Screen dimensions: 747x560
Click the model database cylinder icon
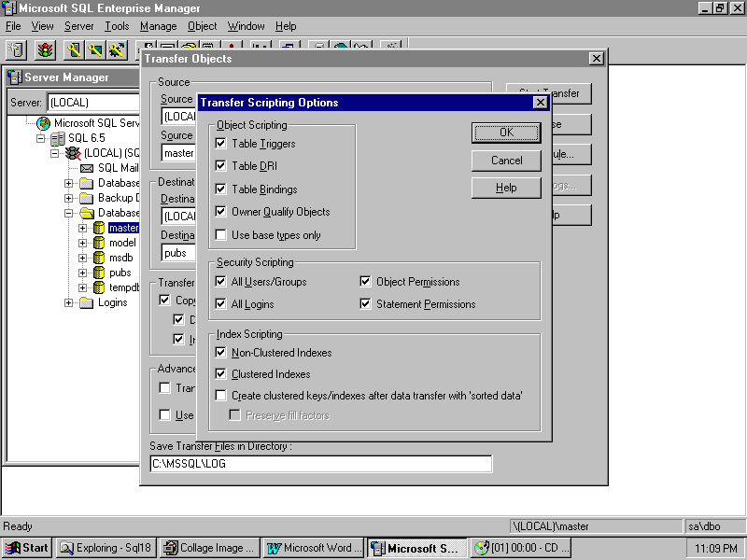pos(99,243)
